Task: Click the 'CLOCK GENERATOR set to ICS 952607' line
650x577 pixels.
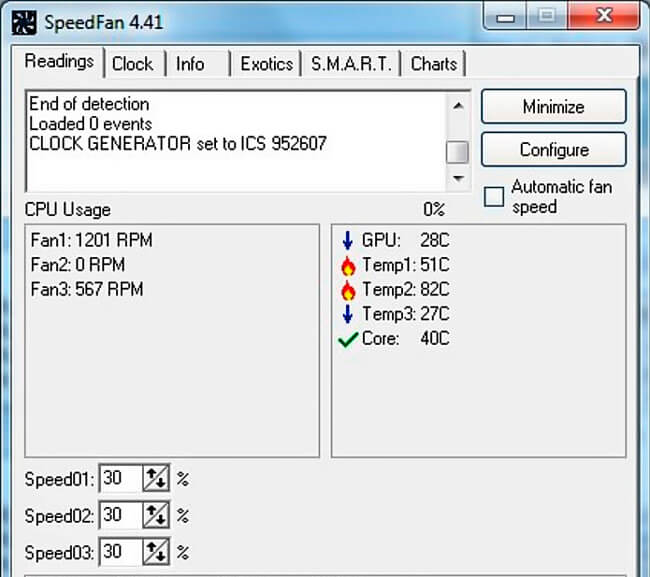Action: coord(178,143)
